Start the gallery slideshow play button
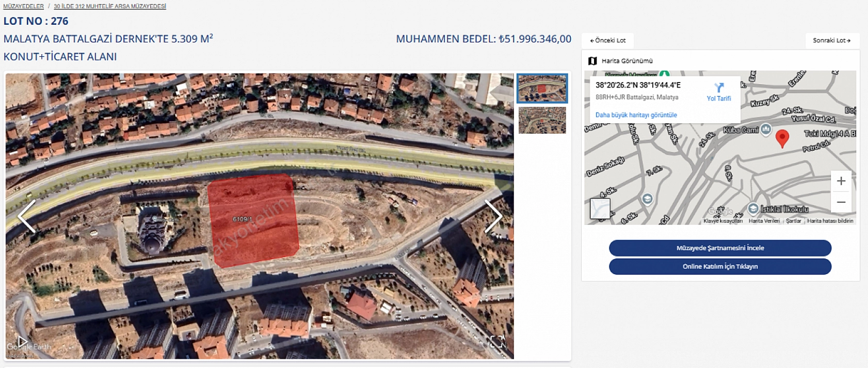The width and height of the screenshot is (868, 368). [22, 341]
